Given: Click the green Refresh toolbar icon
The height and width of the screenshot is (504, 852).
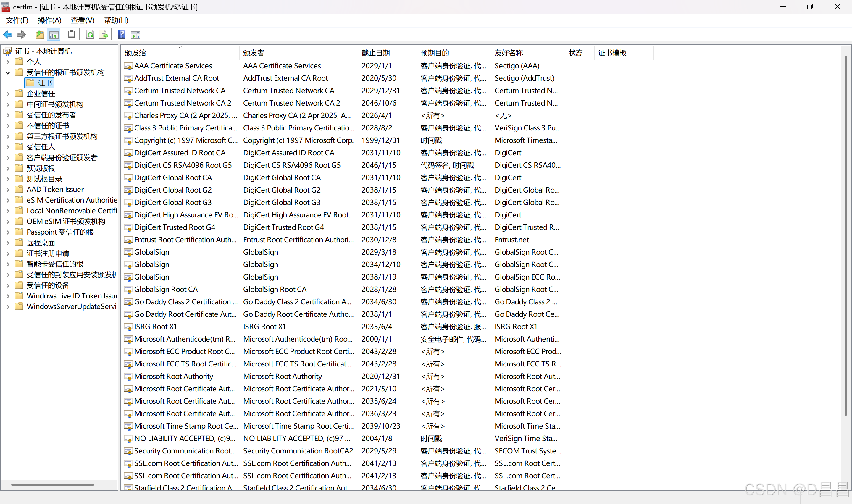Looking at the screenshot, I should [x=90, y=35].
